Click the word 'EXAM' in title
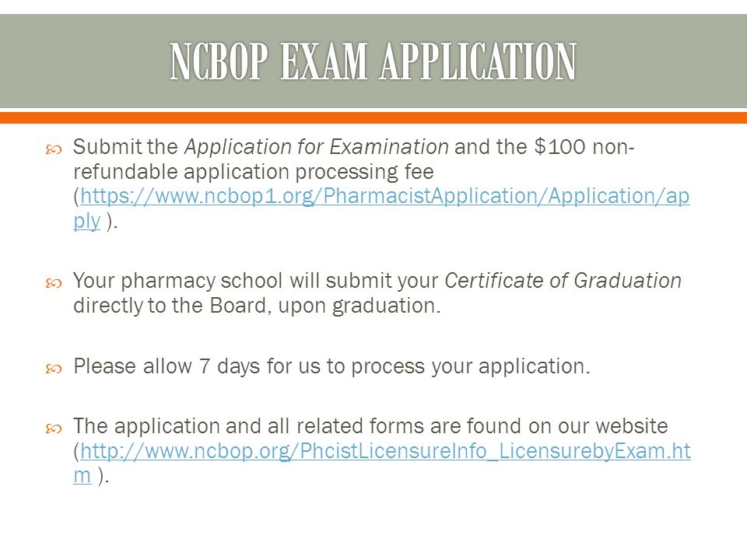The image size is (747, 560). coord(324,61)
